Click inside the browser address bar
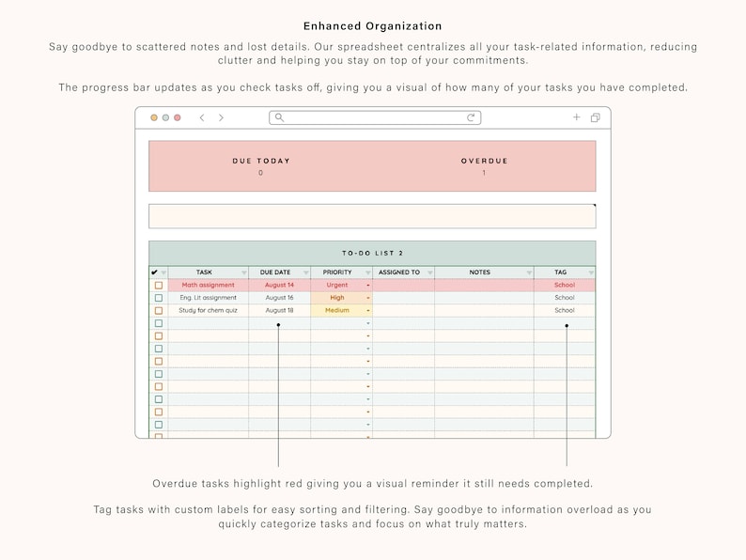Screen dimensions: 746x560 tap(375, 117)
